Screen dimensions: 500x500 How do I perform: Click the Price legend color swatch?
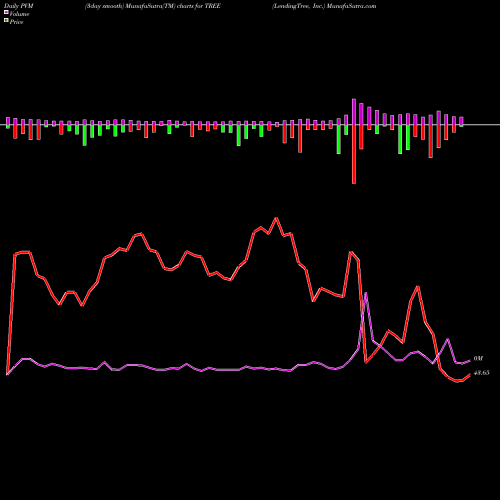(x=6, y=21)
